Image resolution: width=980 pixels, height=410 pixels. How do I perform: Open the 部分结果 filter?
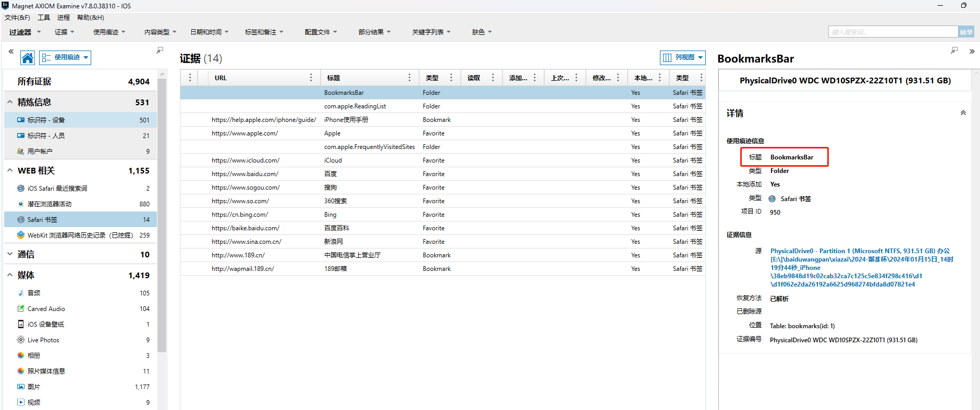pyautogui.click(x=375, y=32)
